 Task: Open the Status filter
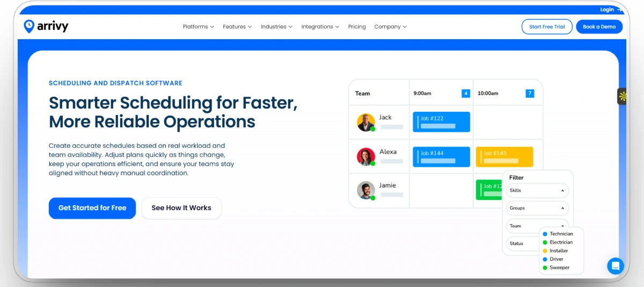coord(523,243)
